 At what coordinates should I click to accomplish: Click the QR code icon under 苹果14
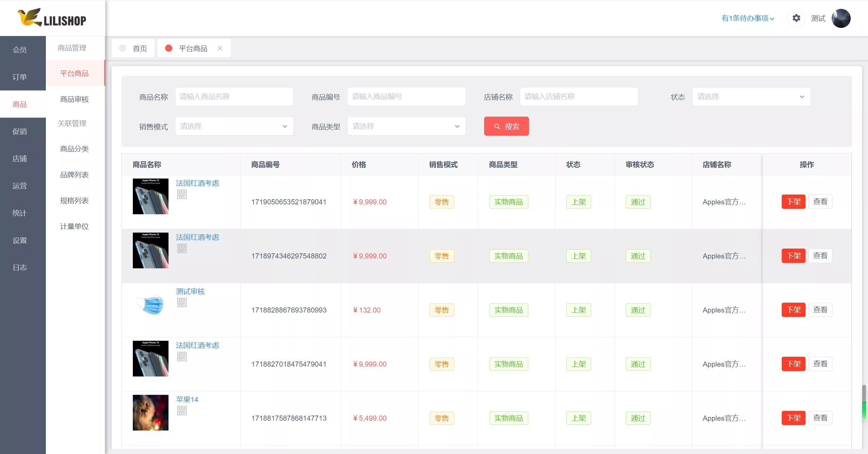[x=182, y=410]
